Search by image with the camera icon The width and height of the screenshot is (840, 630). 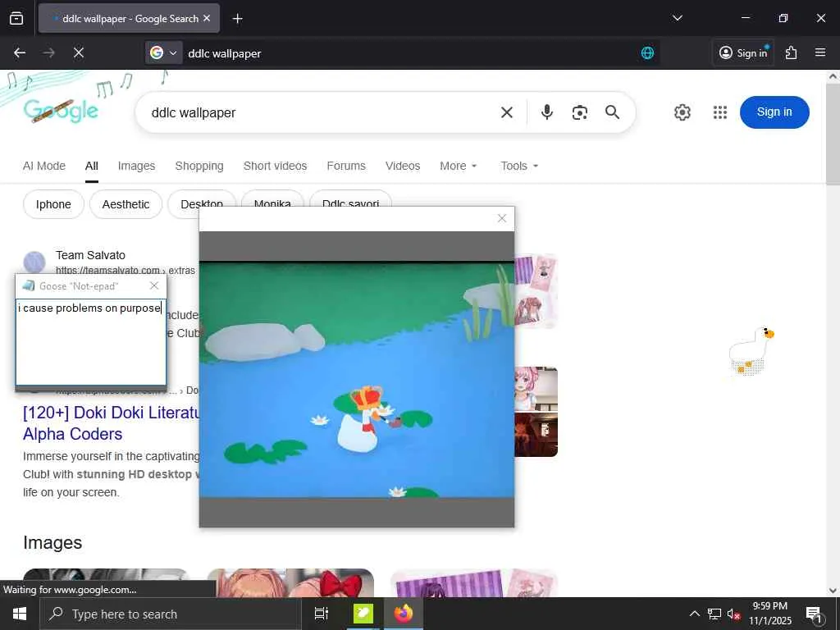tap(580, 112)
